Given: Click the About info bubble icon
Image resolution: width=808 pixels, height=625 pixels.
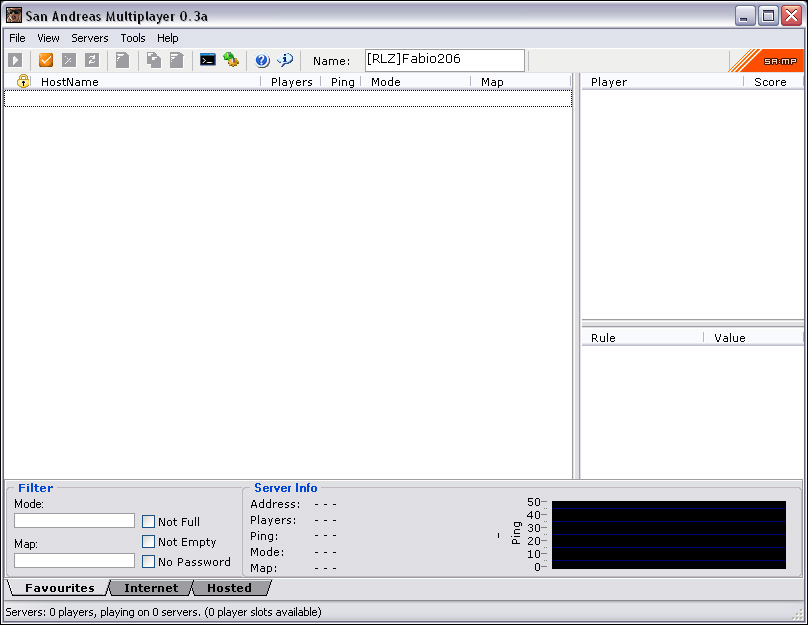Looking at the screenshot, I should [285, 60].
